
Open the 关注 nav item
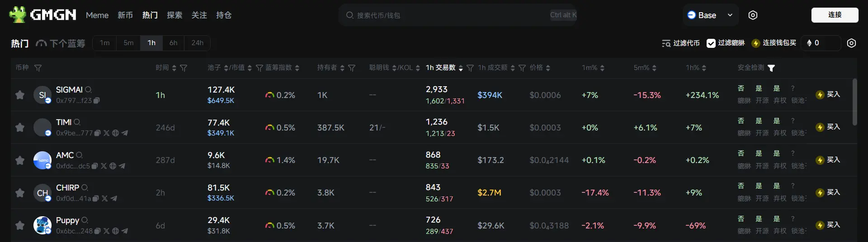point(199,15)
